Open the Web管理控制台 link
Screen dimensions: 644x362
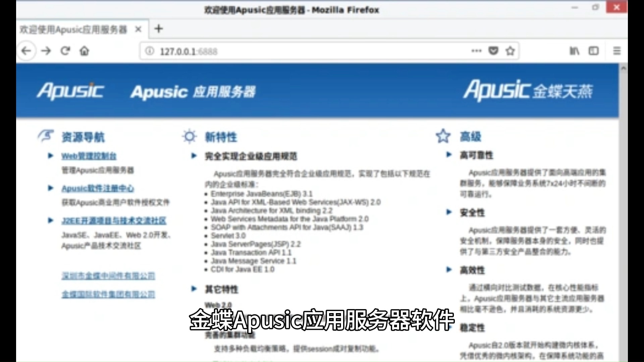[x=89, y=156]
